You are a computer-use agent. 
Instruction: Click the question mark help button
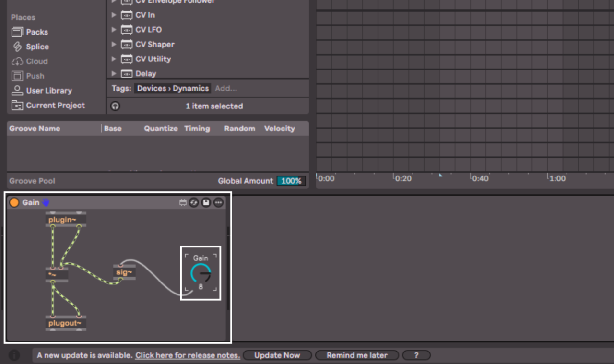point(416,355)
